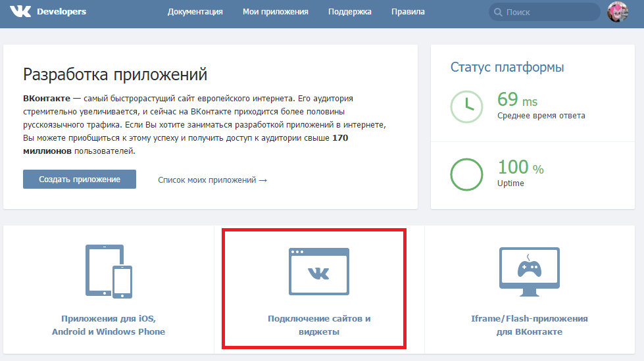
Task: Select the 100 % uptime value
Action: pyautogui.click(x=521, y=167)
